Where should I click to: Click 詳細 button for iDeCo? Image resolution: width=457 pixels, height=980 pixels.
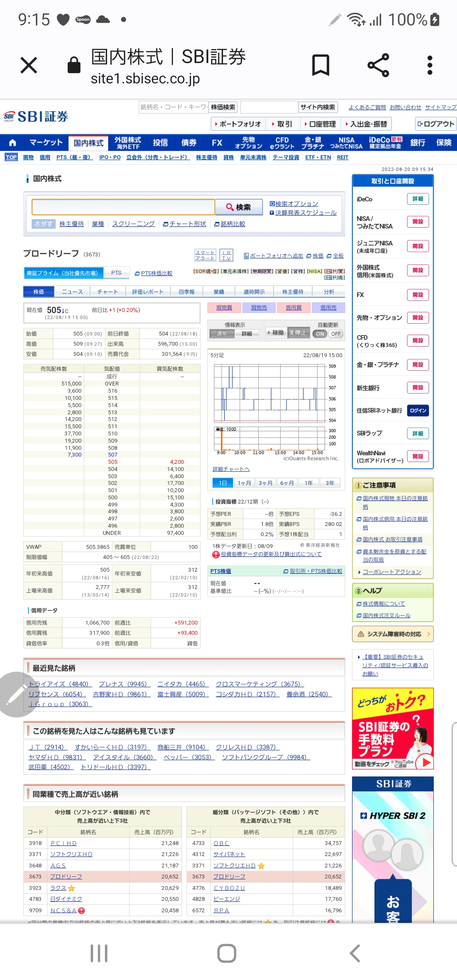click(418, 199)
